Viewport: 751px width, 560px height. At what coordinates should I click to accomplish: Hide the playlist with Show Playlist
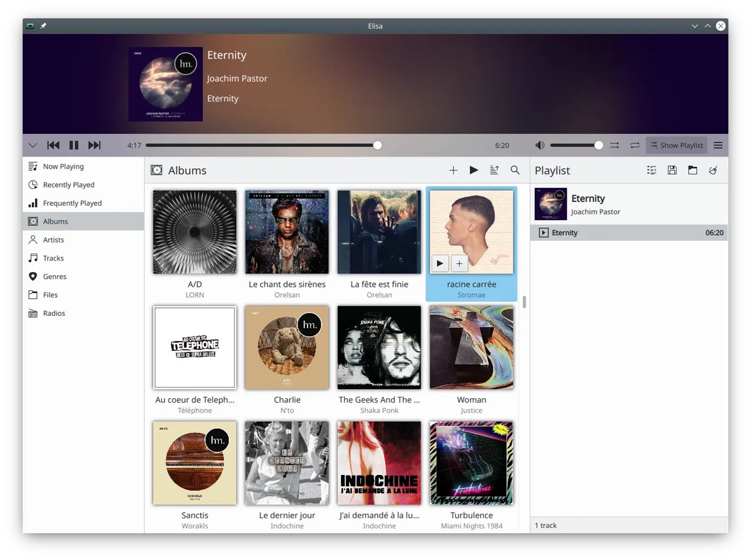(x=676, y=145)
